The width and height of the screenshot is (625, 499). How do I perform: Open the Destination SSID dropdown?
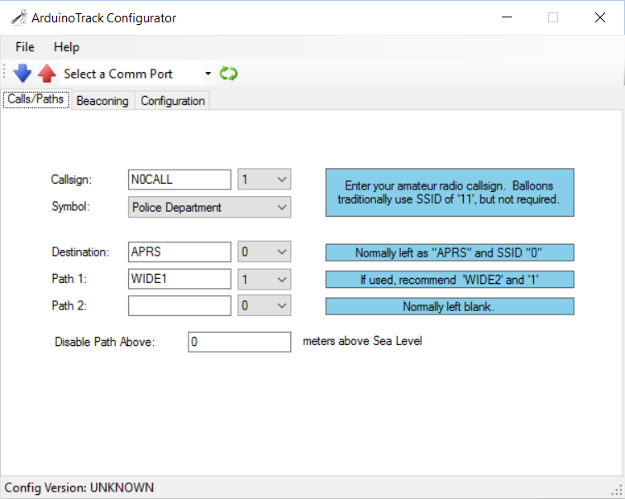click(264, 252)
